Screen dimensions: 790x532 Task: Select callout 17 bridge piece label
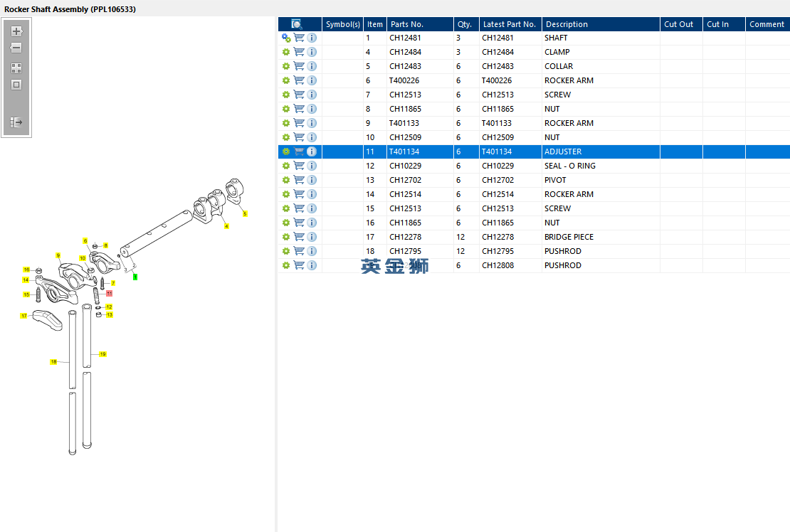23,316
